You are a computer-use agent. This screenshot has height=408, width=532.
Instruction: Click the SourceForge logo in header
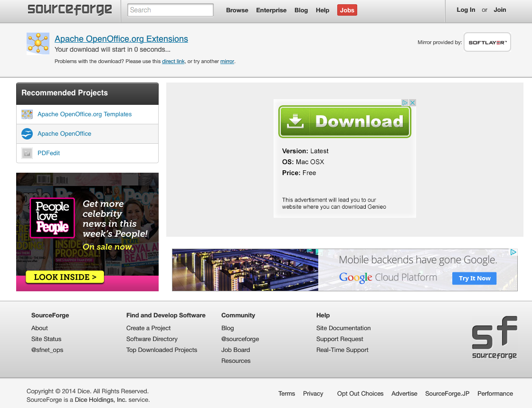[69, 9]
